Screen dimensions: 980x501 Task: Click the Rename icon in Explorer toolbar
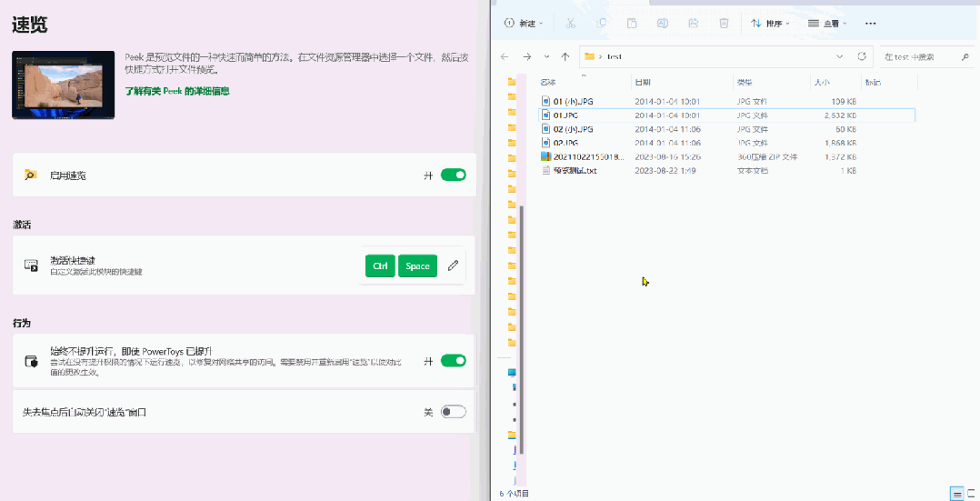(x=663, y=23)
